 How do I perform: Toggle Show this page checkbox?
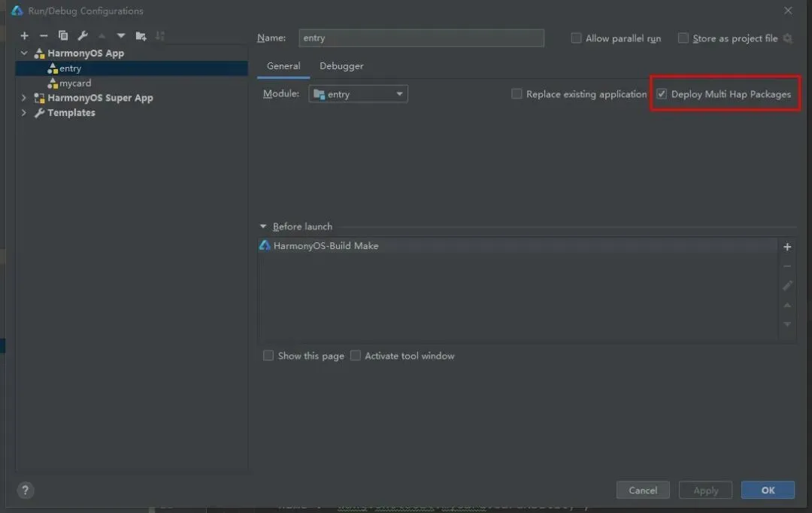[x=268, y=356]
